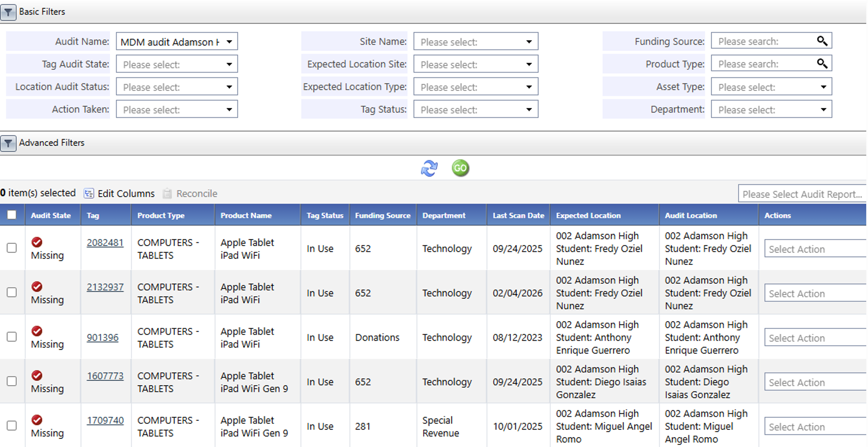Check the row checkbox for tag 2132937

[x=12, y=293]
